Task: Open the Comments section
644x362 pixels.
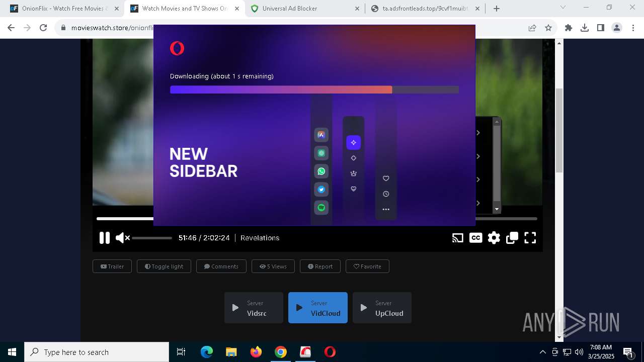Action: [x=221, y=266]
